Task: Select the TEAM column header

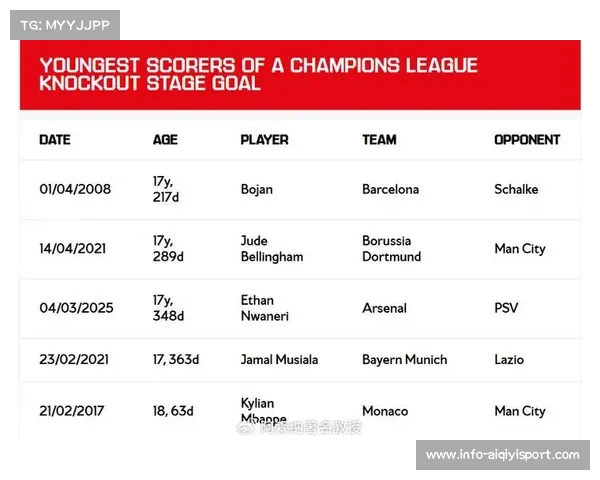Action: (x=379, y=140)
